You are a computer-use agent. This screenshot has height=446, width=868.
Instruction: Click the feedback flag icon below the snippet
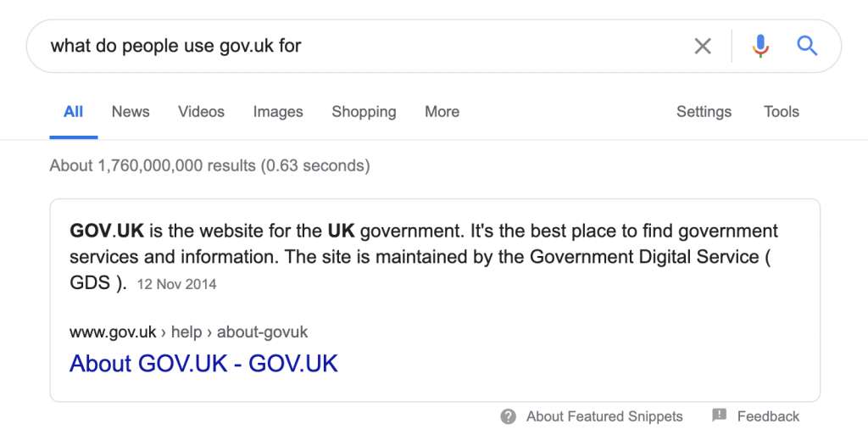tap(720, 415)
